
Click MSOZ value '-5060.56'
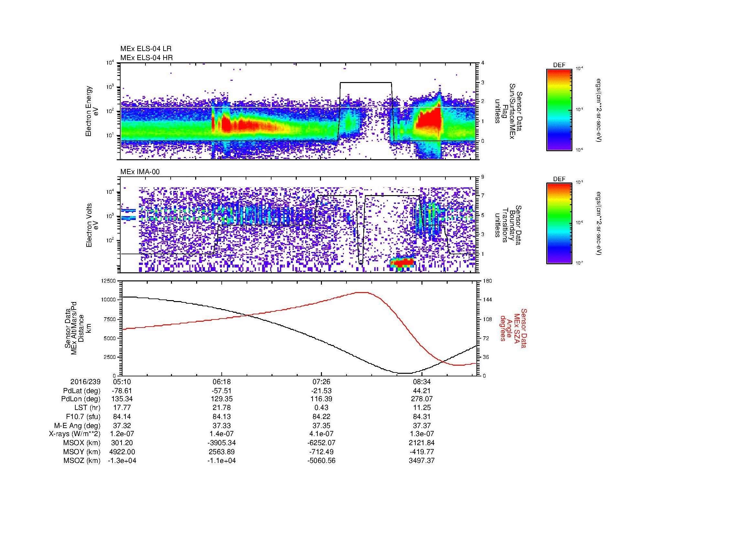coord(321,461)
